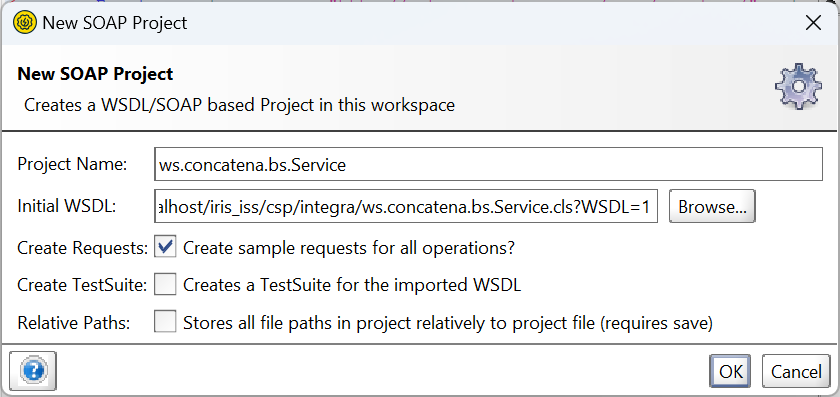Dismiss dialog using Cancel button
Image resolution: width=840 pixels, height=397 pixels.
[796, 371]
